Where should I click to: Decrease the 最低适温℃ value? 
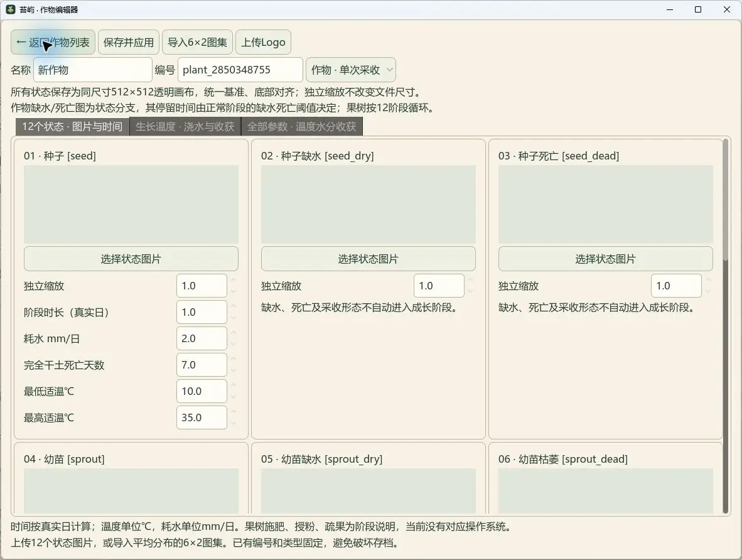(x=234, y=397)
